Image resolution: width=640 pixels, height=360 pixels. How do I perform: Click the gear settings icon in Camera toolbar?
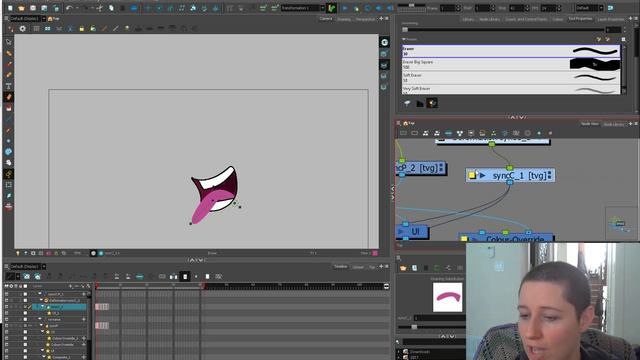point(22,29)
